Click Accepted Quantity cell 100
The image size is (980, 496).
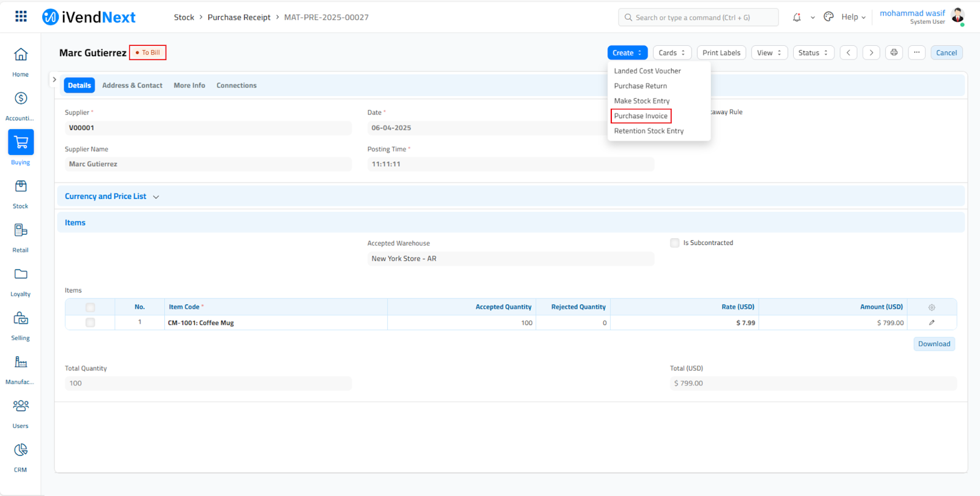click(x=462, y=323)
